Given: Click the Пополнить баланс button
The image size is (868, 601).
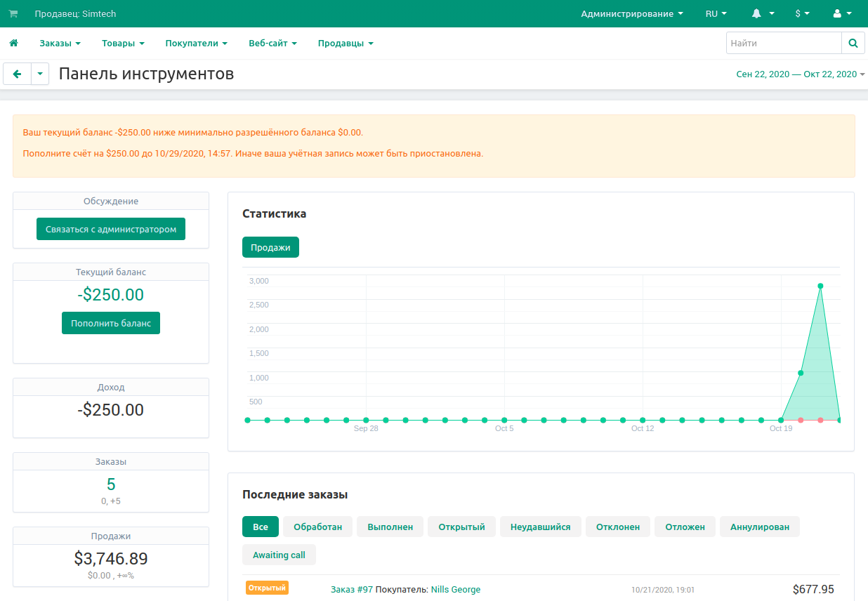Looking at the screenshot, I should [111, 323].
